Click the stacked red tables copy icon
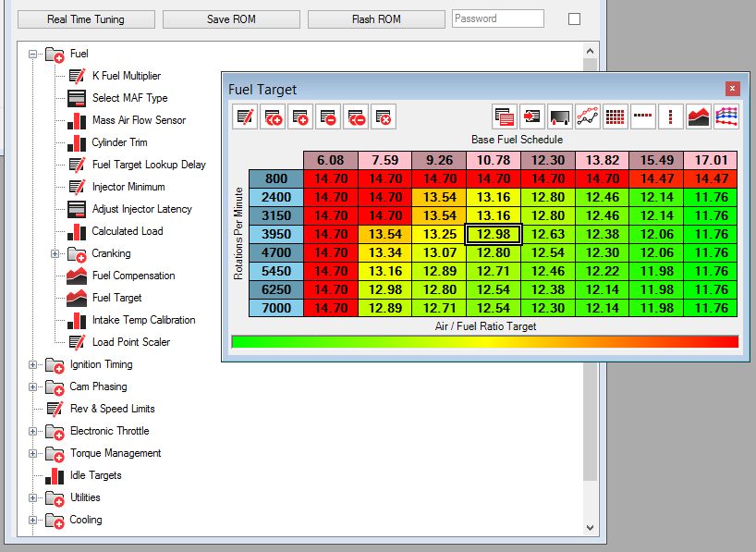Screen dimensions: 756x552 tap(505, 117)
